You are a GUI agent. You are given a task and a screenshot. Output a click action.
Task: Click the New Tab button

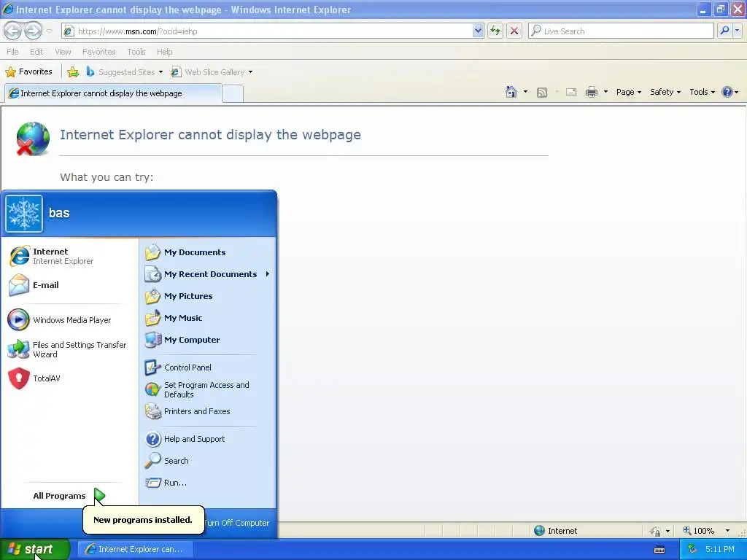coord(233,94)
